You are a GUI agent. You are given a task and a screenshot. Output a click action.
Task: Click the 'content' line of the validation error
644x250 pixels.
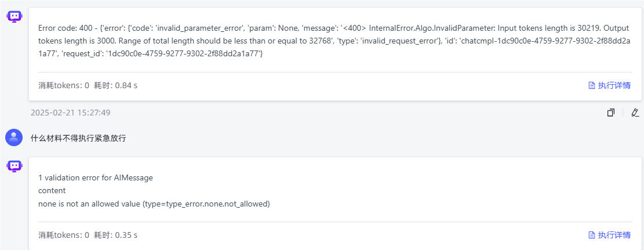click(x=52, y=191)
